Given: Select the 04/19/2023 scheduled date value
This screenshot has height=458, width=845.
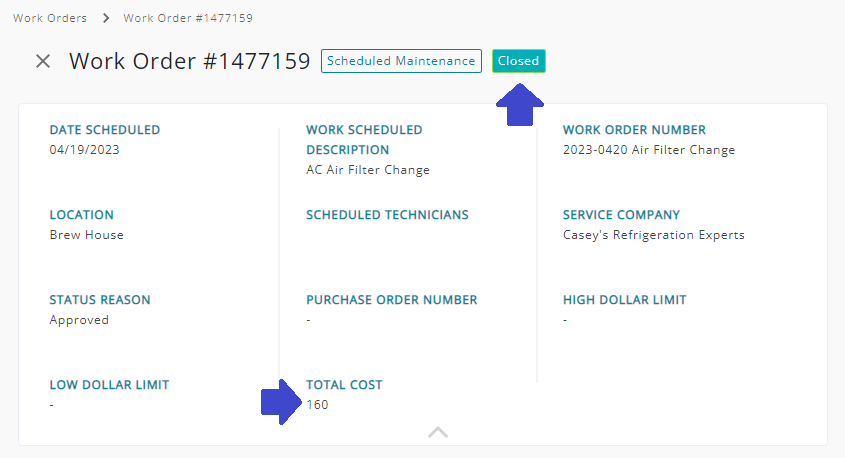Looking at the screenshot, I should tap(85, 150).
